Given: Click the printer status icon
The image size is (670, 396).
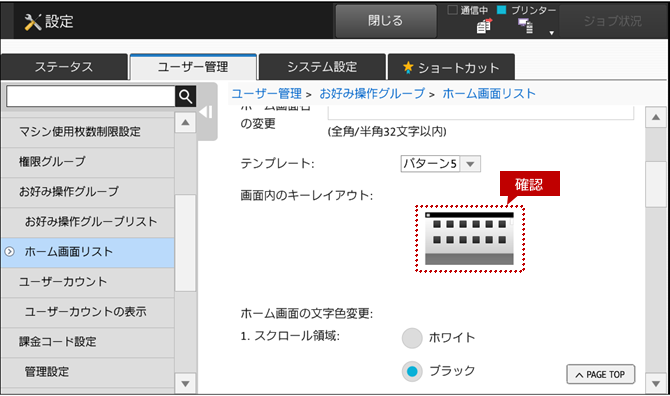Looking at the screenshot, I should 526,26.
